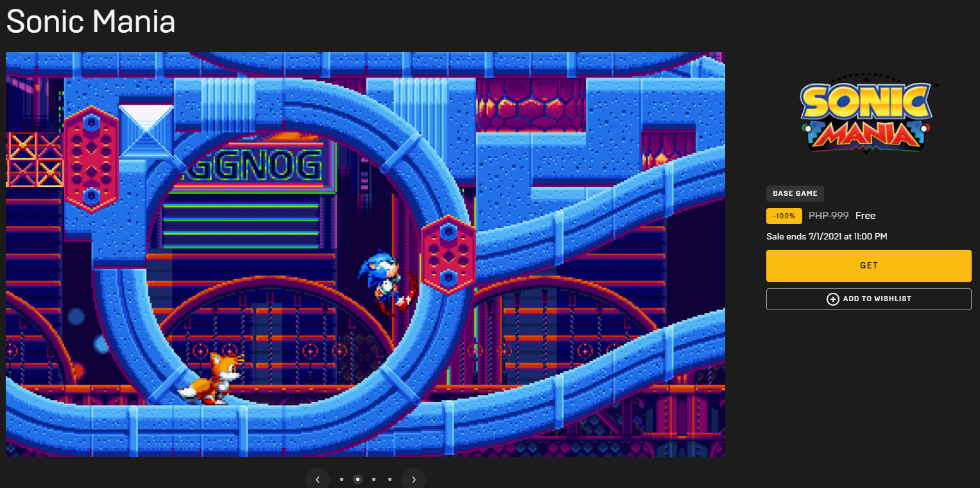Click the yellow GET button
This screenshot has width=980, height=488.
(x=868, y=266)
